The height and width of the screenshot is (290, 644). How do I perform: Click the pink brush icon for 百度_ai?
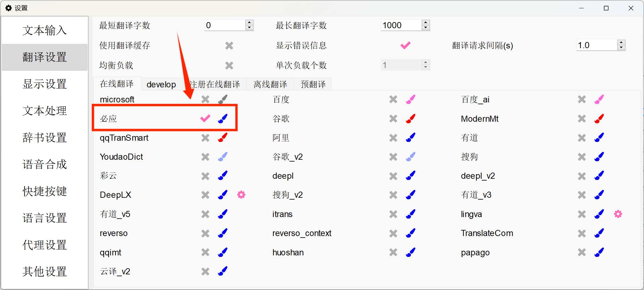coord(599,99)
